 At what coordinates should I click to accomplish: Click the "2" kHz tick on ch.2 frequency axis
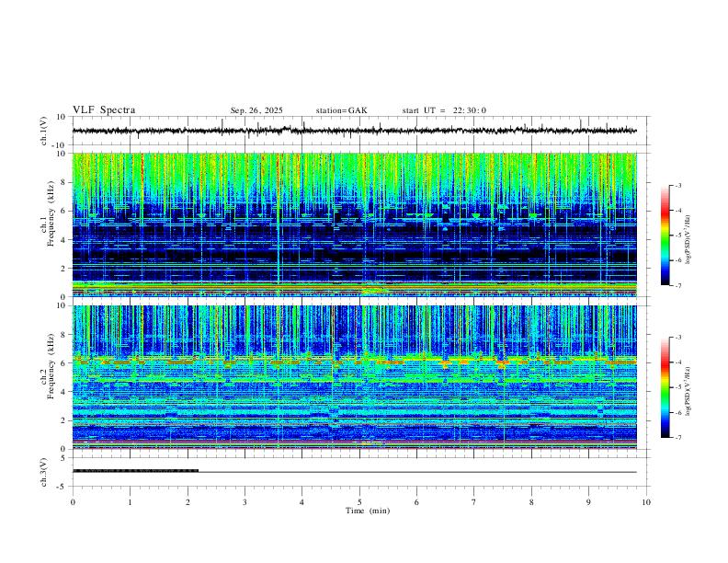pyautogui.click(x=63, y=420)
